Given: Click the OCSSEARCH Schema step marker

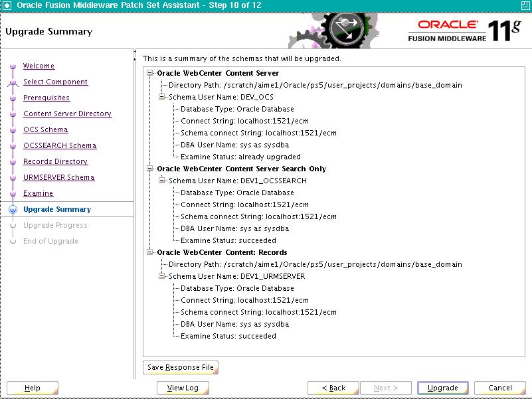Looking at the screenshot, I should coord(13,146).
